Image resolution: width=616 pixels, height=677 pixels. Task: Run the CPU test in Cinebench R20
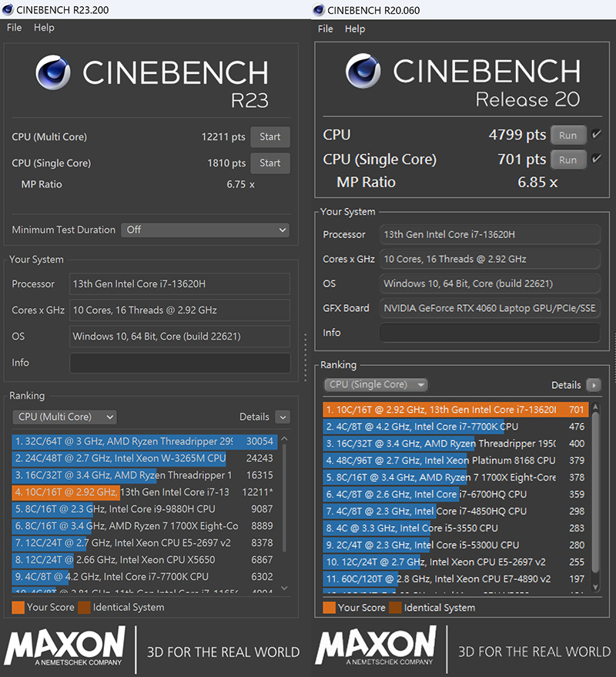[x=568, y=135]
